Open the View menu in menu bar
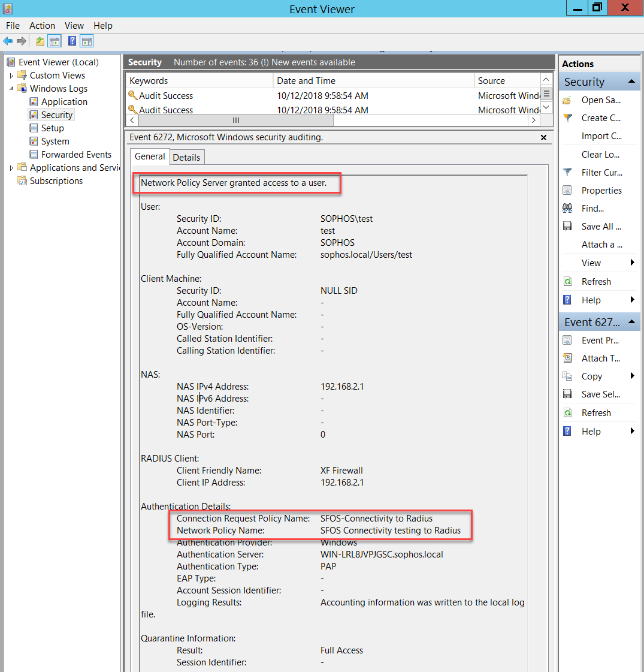The height and width of the screenshot is (672, 644). coord(74,26)
